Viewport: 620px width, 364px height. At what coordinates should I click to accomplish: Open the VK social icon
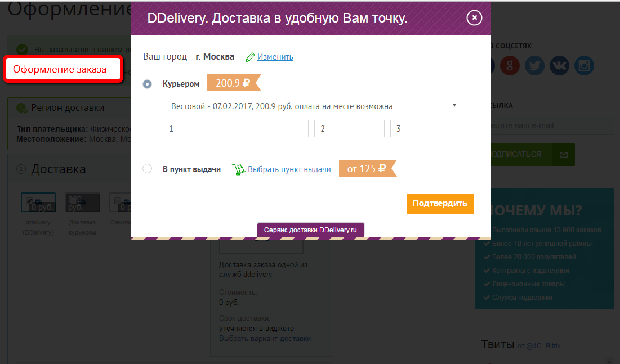560,66
